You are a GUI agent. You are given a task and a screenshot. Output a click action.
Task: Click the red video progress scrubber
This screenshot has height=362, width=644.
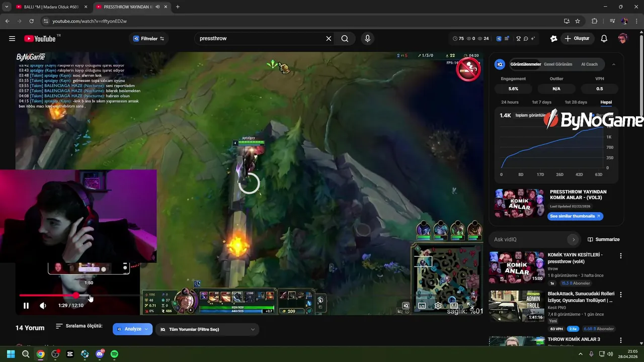(75, 296)
